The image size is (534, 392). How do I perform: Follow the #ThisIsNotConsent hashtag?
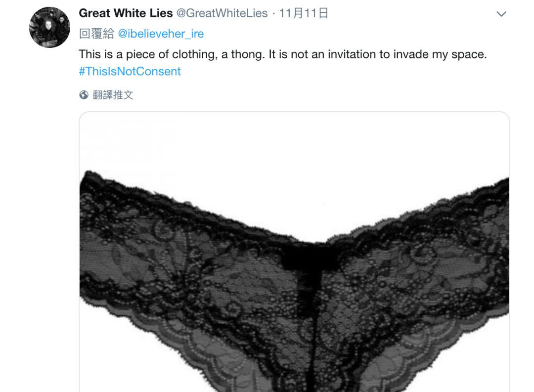(x=130, y=71)
